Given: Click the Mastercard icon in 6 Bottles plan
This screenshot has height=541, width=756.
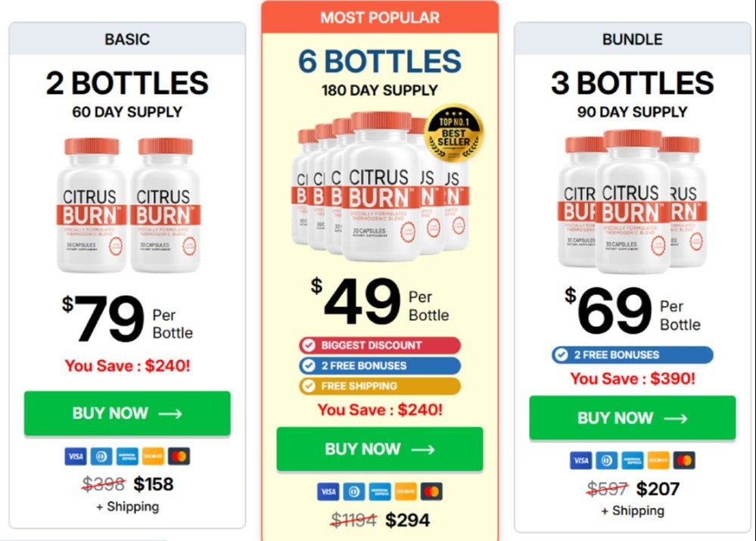Looking at the screenshot, I should tap(431, 492).
